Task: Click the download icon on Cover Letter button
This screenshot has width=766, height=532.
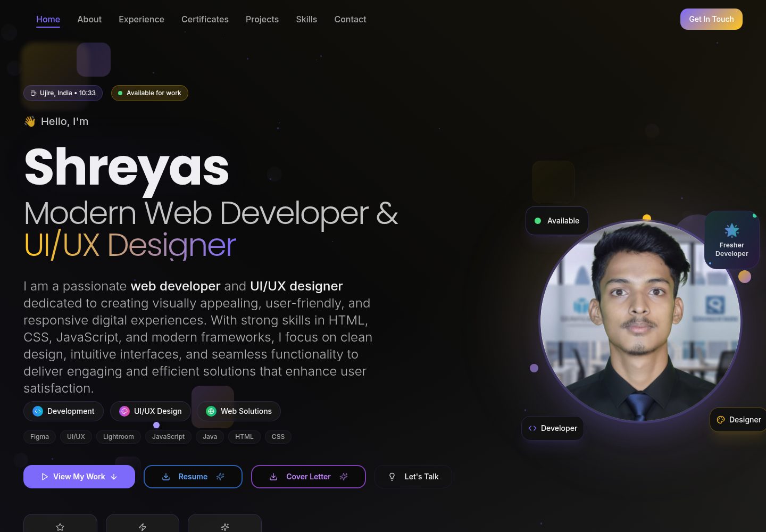Action: click(x=273, y=477)
